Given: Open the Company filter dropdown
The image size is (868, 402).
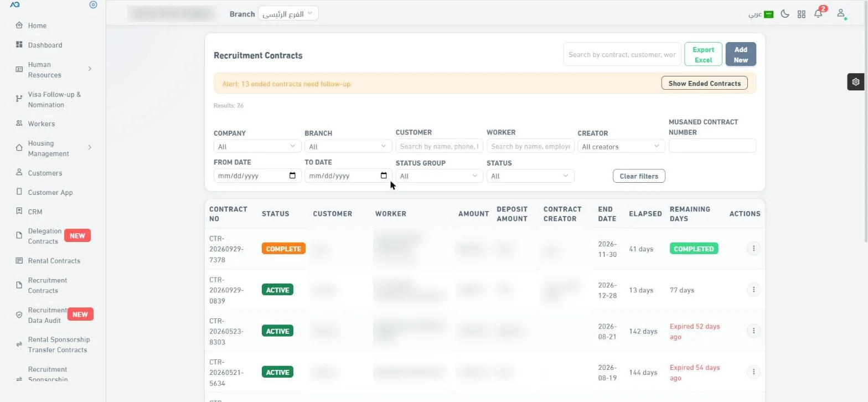Looking at the screenshot, I should [257, 146].
